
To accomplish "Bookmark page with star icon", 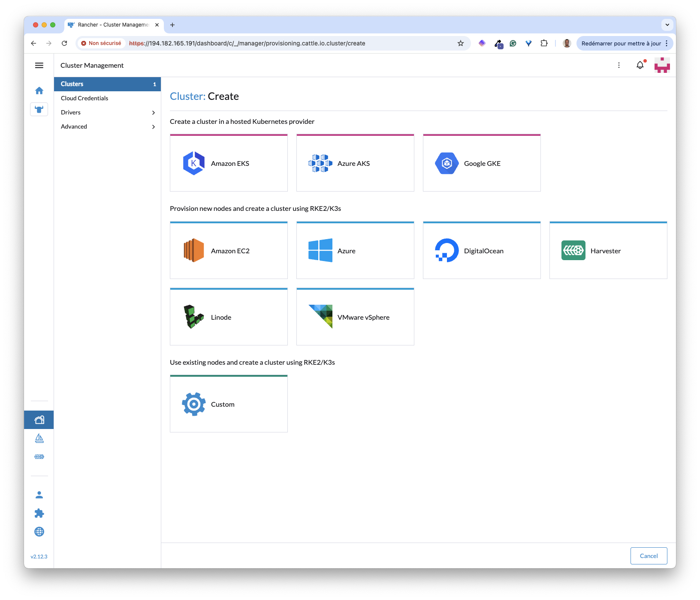I will coord(460,43).
